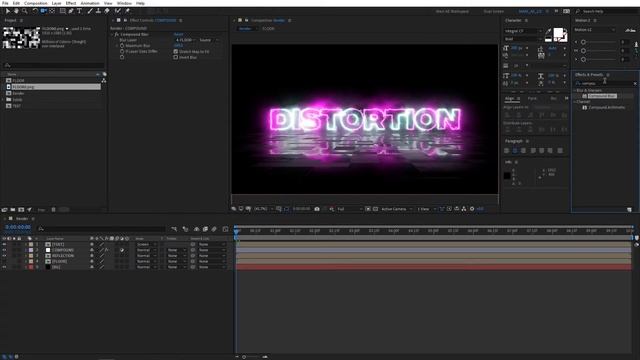Reset the Compound Blur effect
640x360 pixels.
(x=178, y=35)
